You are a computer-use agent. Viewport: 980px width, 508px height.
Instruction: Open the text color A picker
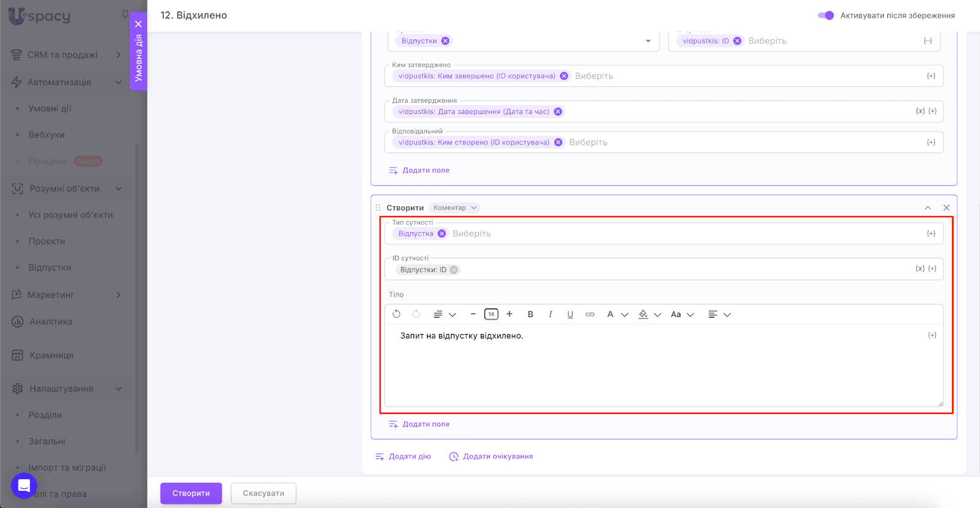(617, 314)
